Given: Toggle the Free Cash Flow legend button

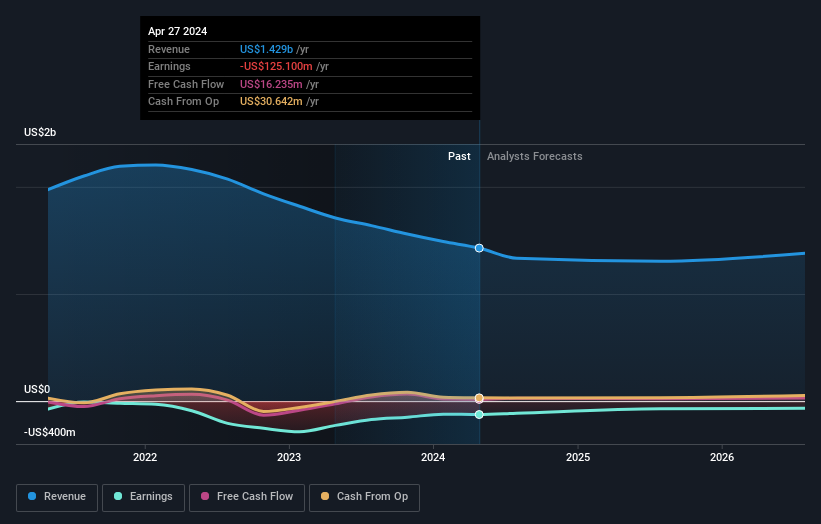Looking at the screenshot, I should tap(247, 497).
